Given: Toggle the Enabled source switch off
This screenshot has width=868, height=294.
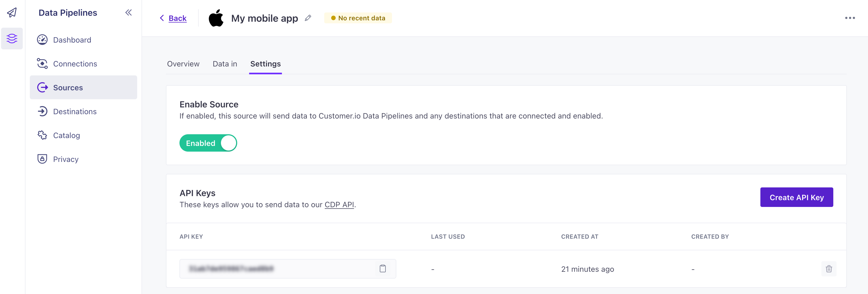Looking at the screenshot, I should point(208,143).
